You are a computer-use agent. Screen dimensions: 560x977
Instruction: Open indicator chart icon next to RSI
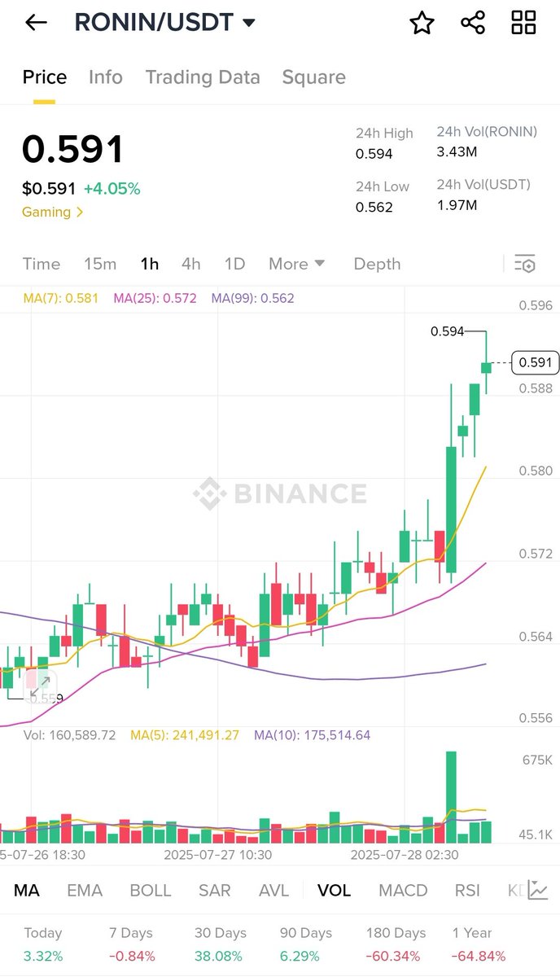coord(537,890)
